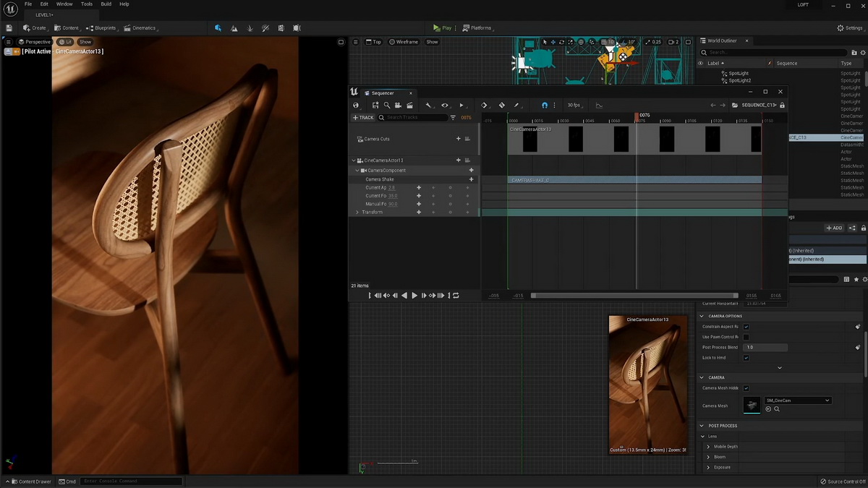Click the Sequencer camera creation icon
This screenshot has width=868, height=488.
[398, 106]
